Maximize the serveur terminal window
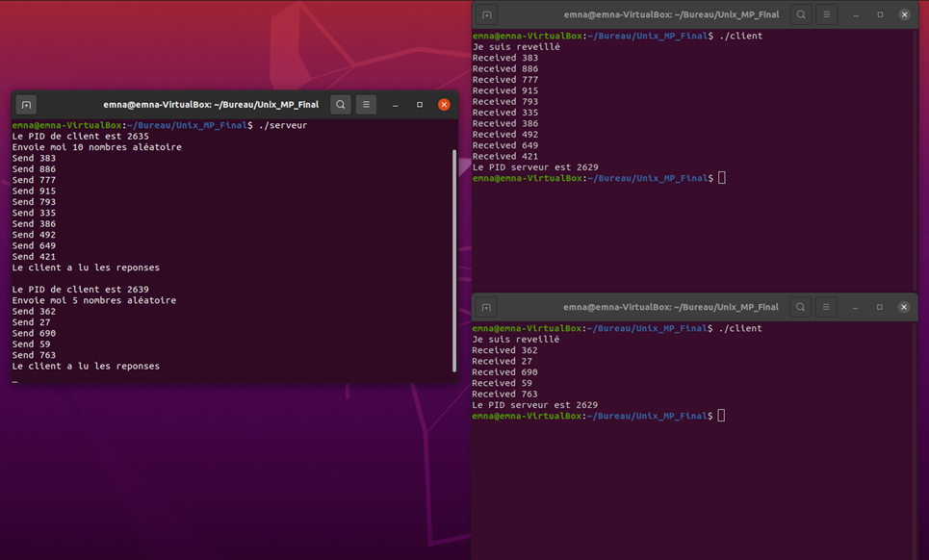Screen dimensions: 929x560 point(420,105)
